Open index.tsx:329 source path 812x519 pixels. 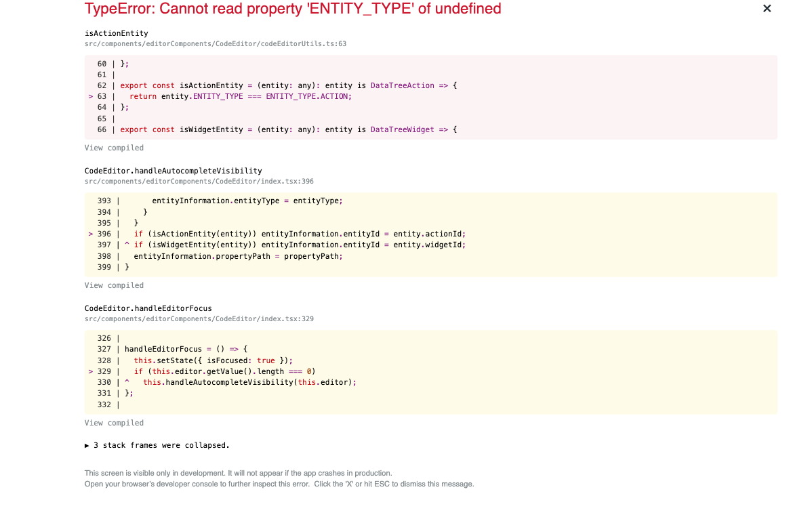click(199, 318)
